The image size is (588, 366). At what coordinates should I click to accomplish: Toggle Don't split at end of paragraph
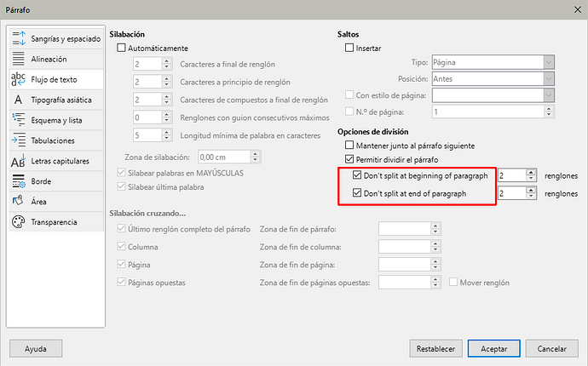[x=357, y=194]
